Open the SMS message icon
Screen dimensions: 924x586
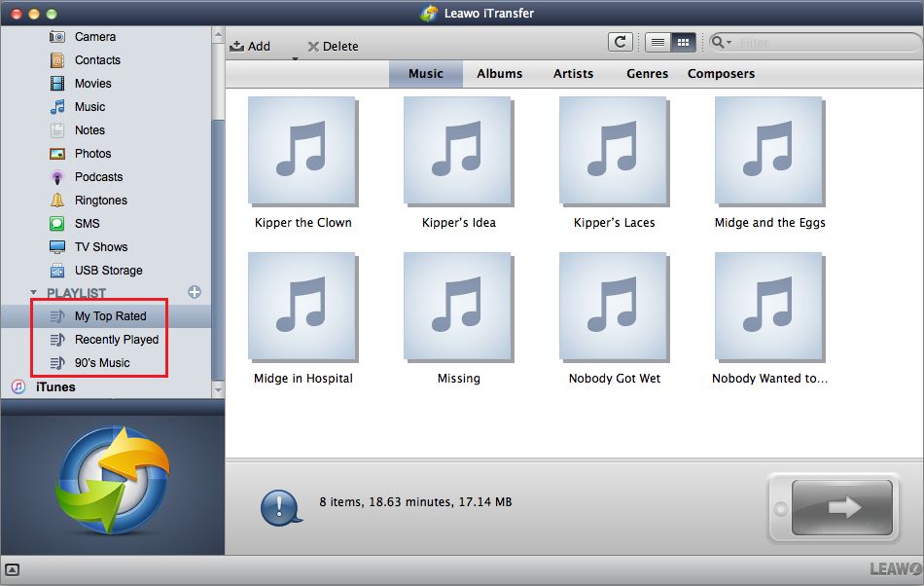57,224
